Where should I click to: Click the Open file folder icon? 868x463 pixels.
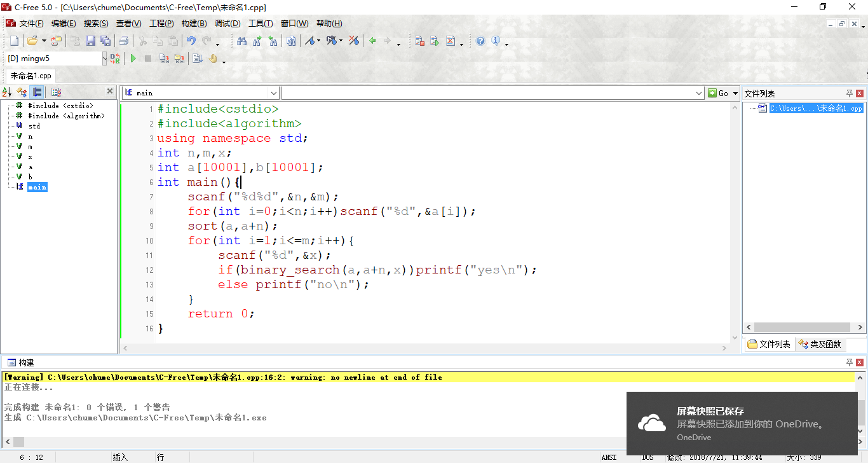tap(32, 41)
